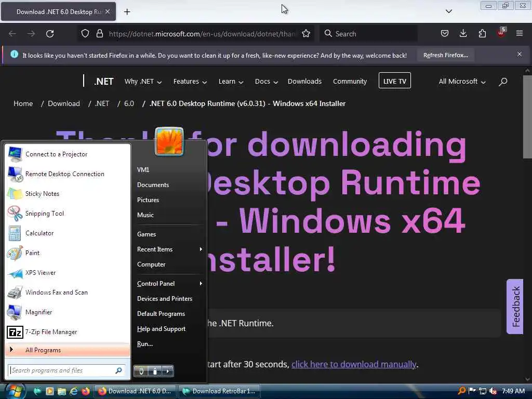Open Music from Start menu
The height and width of the screenshot is (399, 532).
tap(169, 215)
